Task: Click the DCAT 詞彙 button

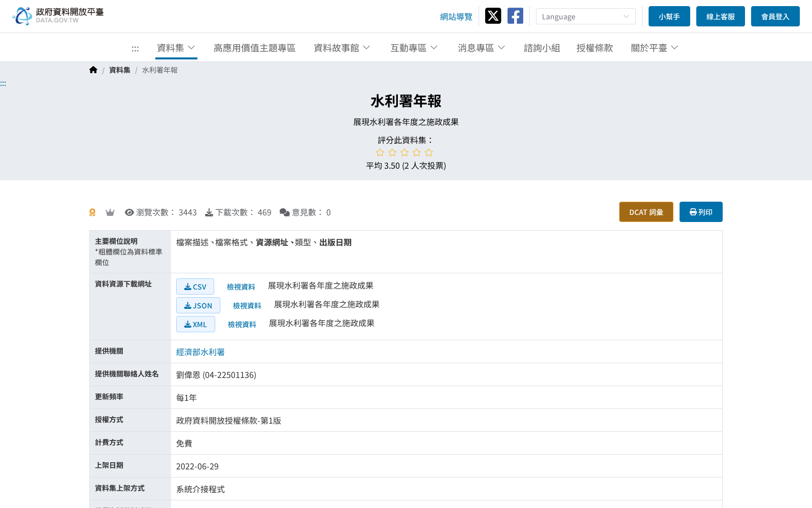Action: click(646, 212)
